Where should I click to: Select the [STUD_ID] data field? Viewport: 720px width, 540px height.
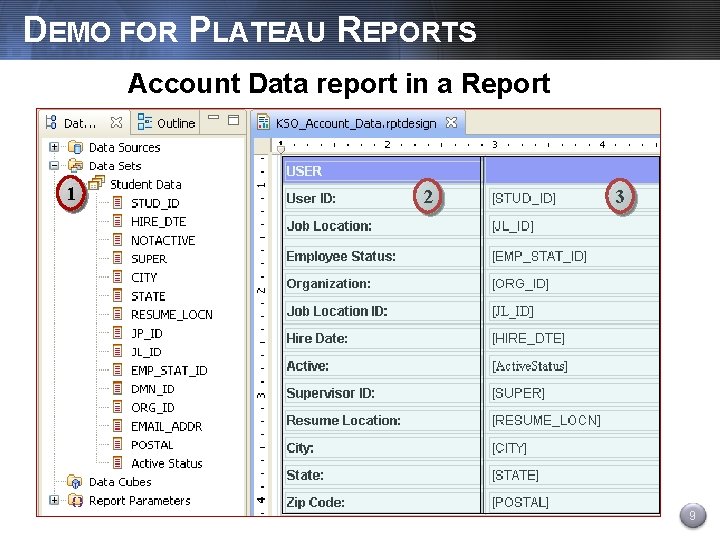coord(573,198)
